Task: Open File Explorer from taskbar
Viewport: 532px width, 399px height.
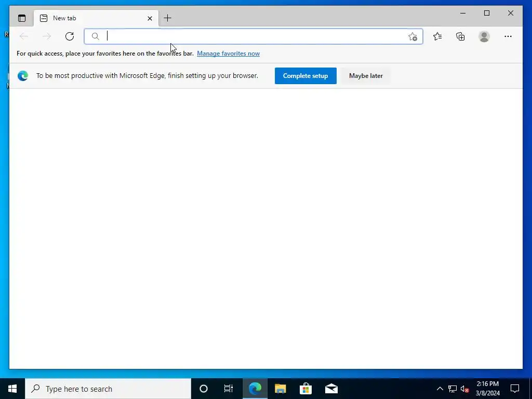Action: pyautogui.click(x=280, y=389)
